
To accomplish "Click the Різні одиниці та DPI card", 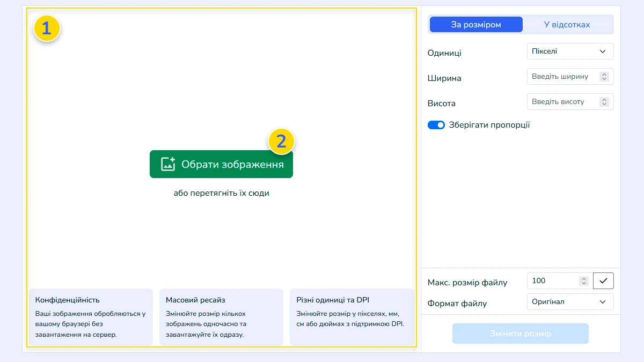I will (x=352, y=317).
